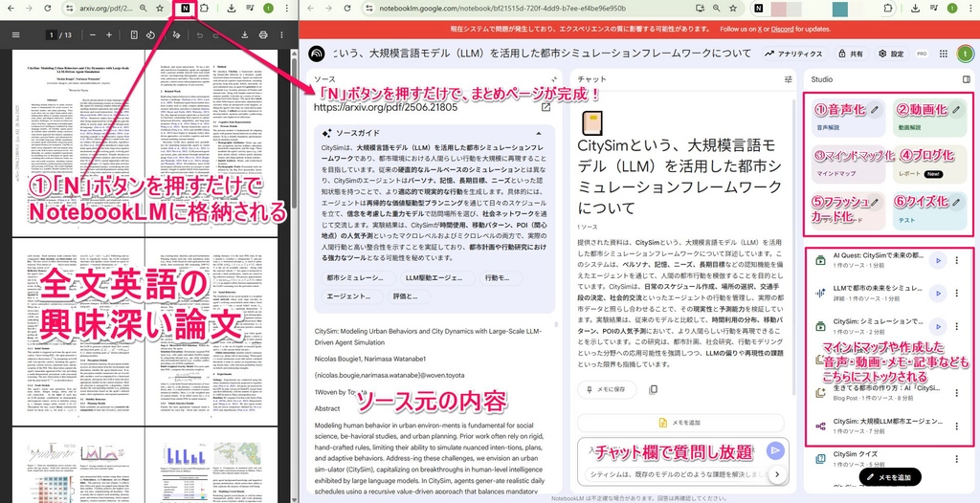This screenshot has width=980, height=503.
Task: Download the PDF from viewer toolbar
Action: 245,35
